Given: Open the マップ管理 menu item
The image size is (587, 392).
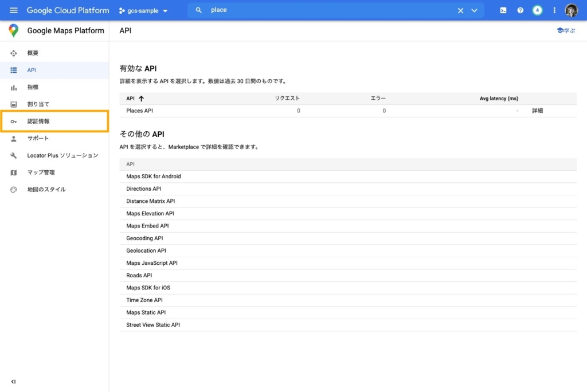Looking at the screenshot, I should coord(54,173).
